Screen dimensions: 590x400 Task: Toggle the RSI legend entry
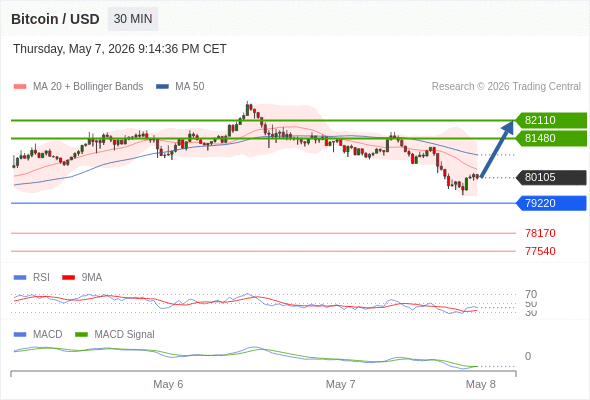click(x=32, y=277)
